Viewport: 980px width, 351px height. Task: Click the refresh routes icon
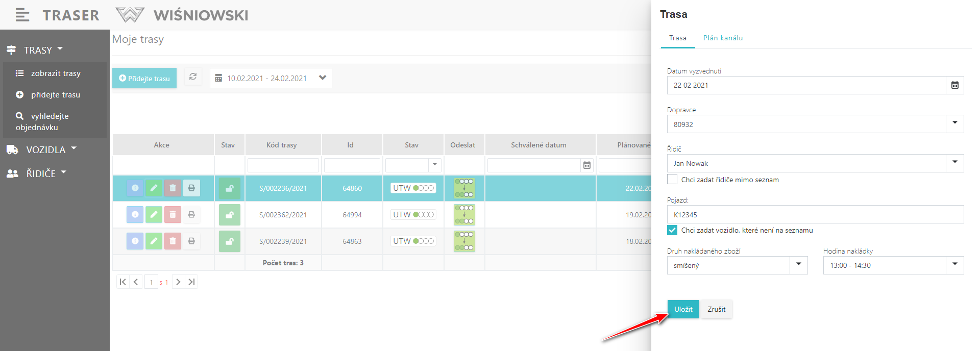pos(193,77)
